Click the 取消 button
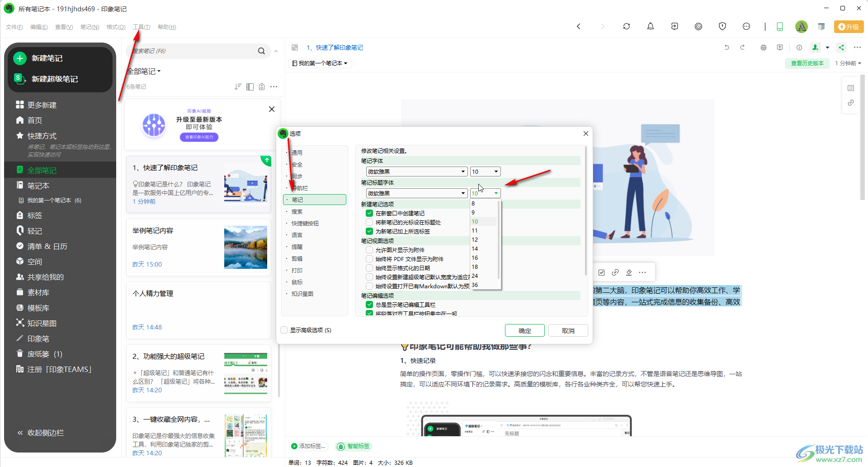This screenshot has height=467, width=868. pyautogui.click(x=568, y=330)
